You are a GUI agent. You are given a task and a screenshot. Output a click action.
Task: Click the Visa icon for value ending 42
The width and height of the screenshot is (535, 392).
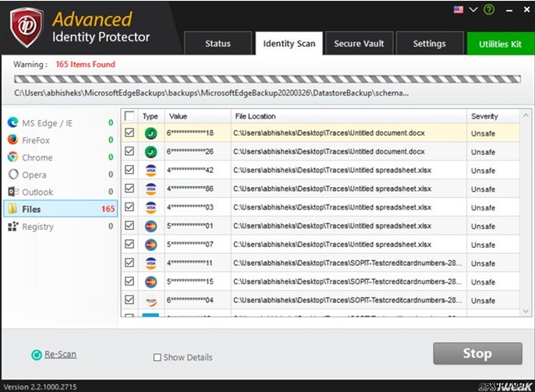tap(151, 170)
